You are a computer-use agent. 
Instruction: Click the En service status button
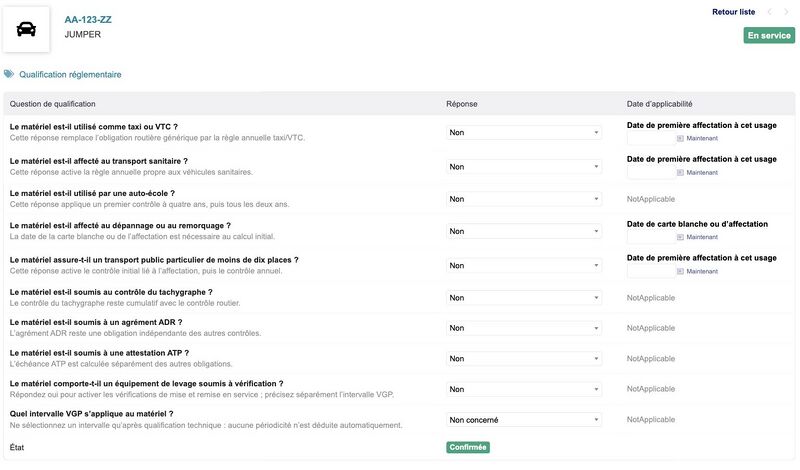pyautogui.click(x=769, y=35)
